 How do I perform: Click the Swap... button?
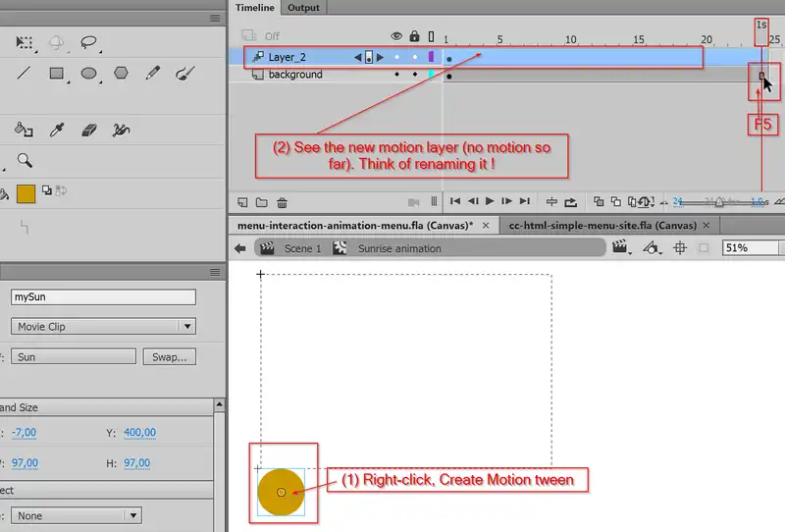169,357
